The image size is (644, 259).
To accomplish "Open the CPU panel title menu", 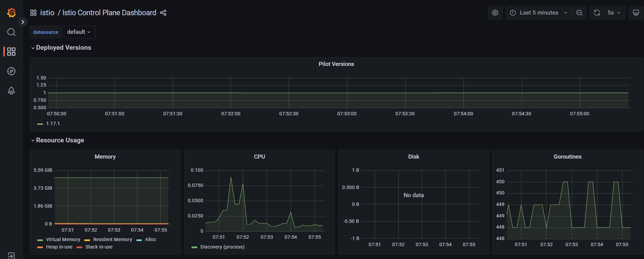I will pyautogui.click(x=259, y=157).
